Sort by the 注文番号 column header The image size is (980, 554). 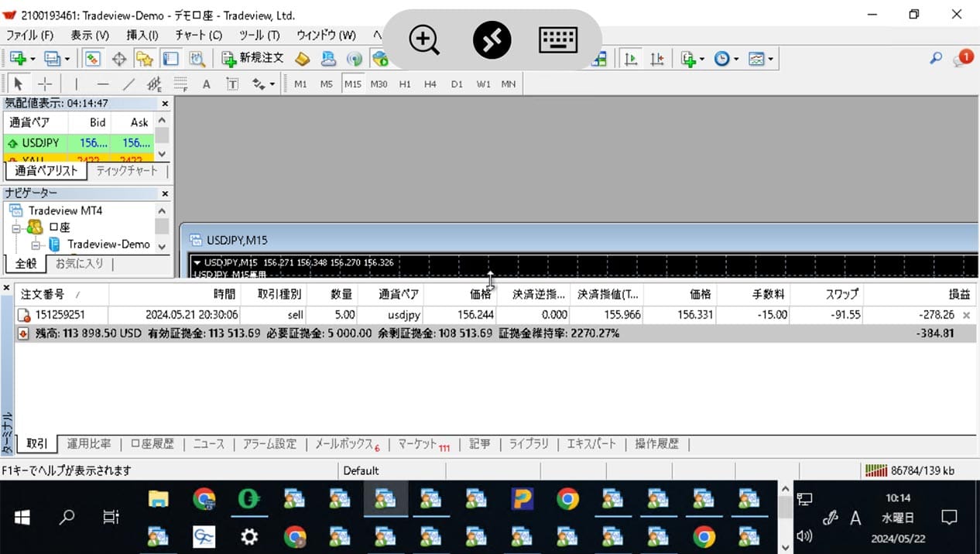point(62,294)
